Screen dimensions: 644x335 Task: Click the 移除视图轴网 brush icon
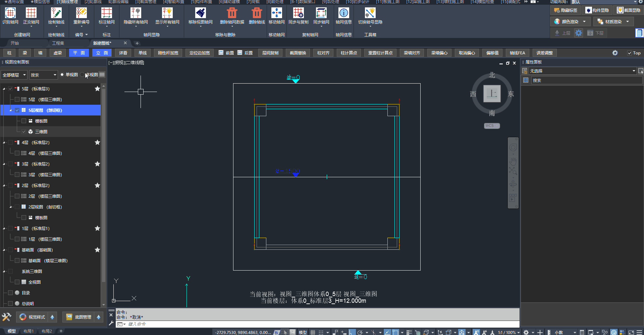pyautogui.click(x=200, y=13)
